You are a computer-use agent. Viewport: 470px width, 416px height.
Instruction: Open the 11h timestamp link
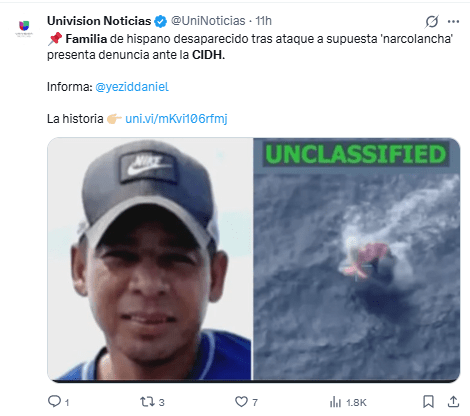(x=263, y=21)
